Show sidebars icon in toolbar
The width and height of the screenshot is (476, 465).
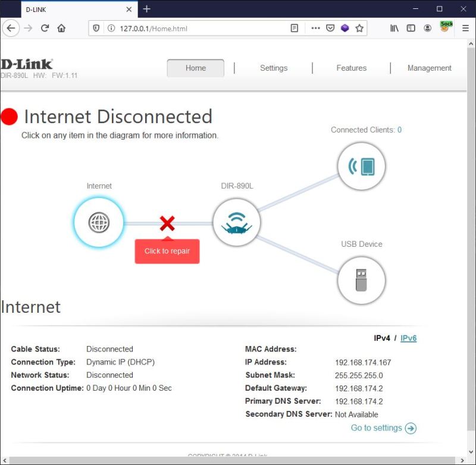[x=411, y=28]
